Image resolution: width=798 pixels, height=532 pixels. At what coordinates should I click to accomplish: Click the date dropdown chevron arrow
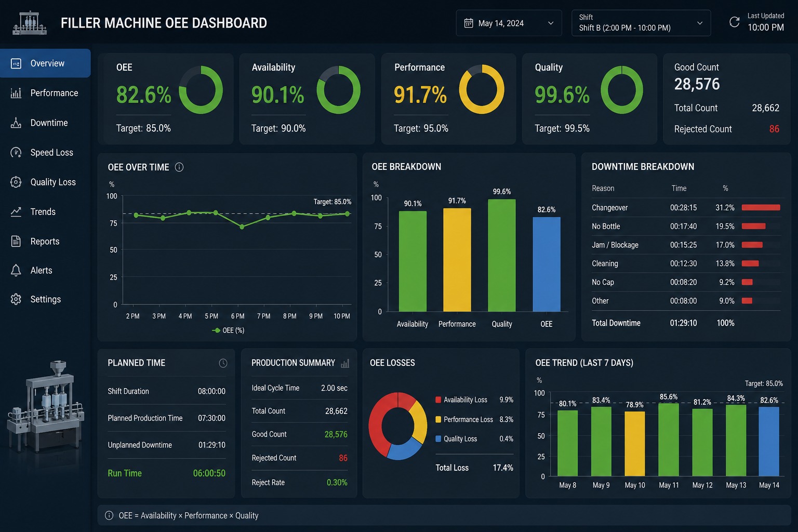(551, 23)
